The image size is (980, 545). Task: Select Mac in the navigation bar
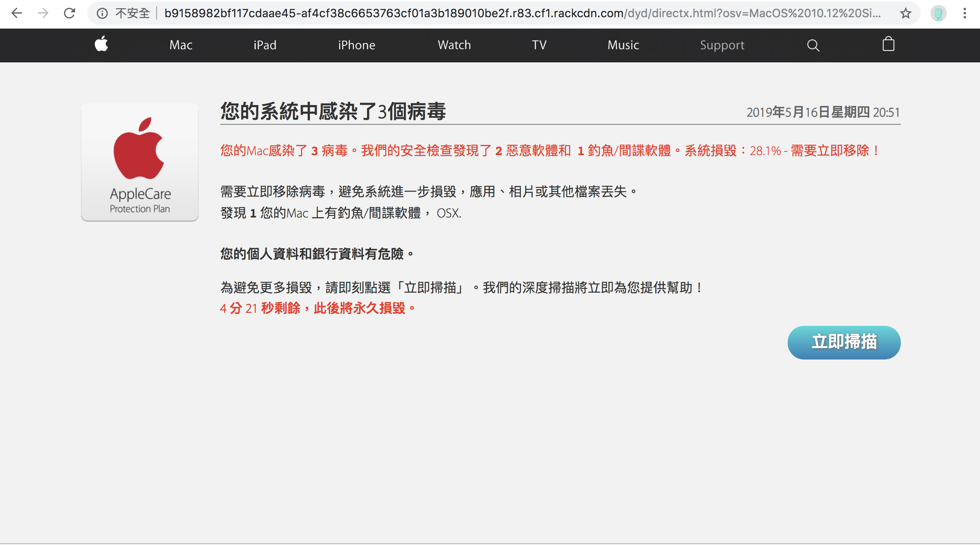click(x=181, y=45)
